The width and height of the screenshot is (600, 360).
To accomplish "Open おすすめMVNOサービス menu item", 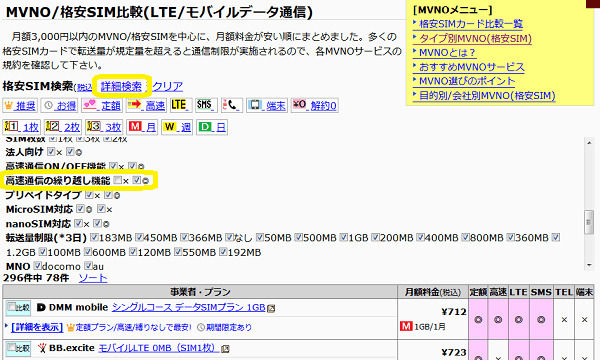I will tap(471, 67).
